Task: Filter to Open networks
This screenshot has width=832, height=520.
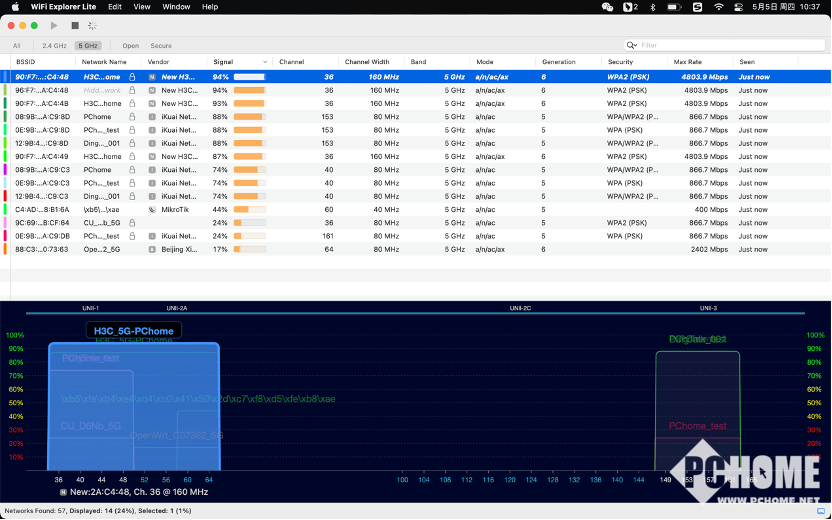Action: [x=131, y=46]
